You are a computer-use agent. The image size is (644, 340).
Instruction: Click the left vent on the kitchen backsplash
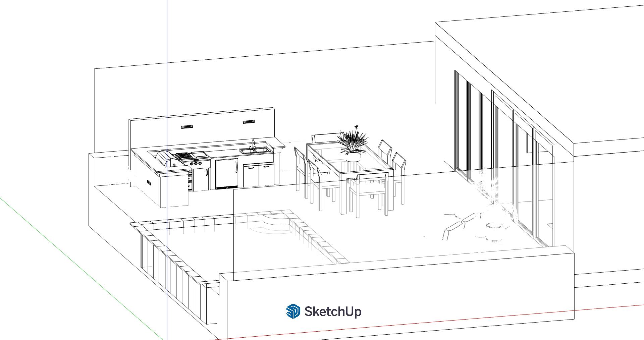tap(187, 127)
